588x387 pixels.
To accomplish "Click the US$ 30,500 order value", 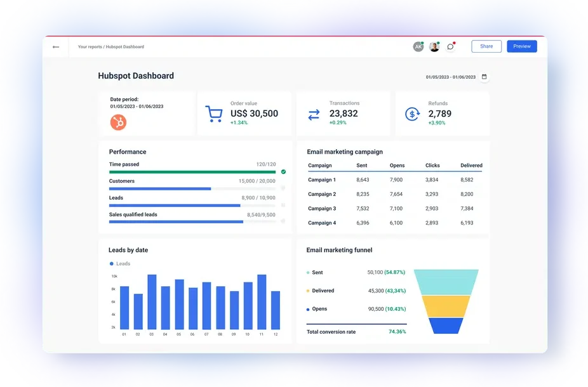I will (254, 114).
